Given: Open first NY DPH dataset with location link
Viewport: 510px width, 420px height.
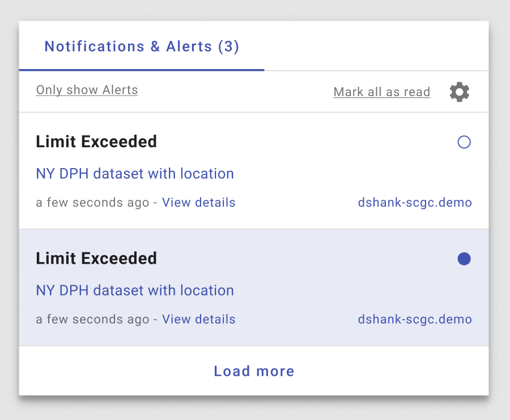Looking at the screenshot, I should [135, 173].
